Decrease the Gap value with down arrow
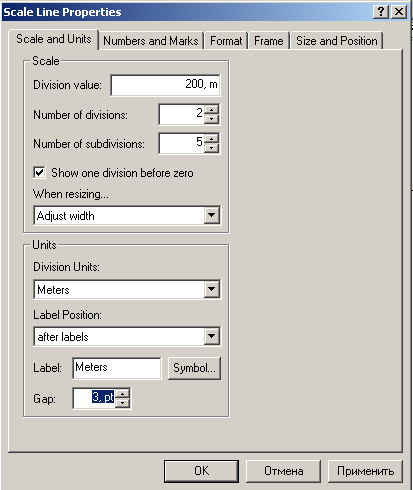Image resolution: width=413 pixels, height=490 pixels. 123,403
